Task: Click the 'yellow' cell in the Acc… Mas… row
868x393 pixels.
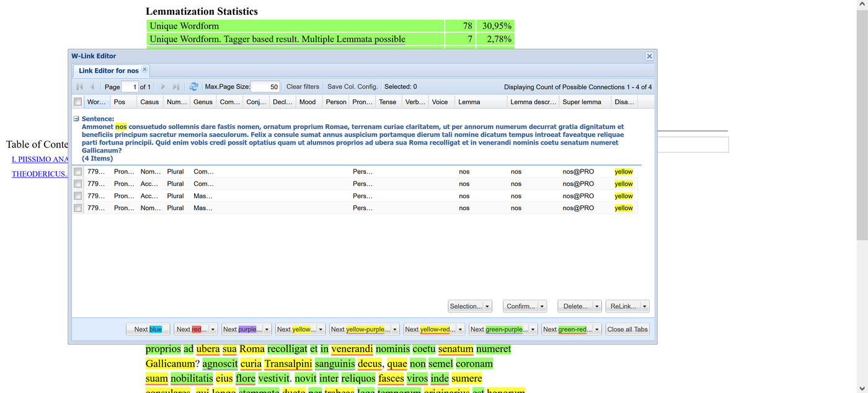Action: (624, 196)
